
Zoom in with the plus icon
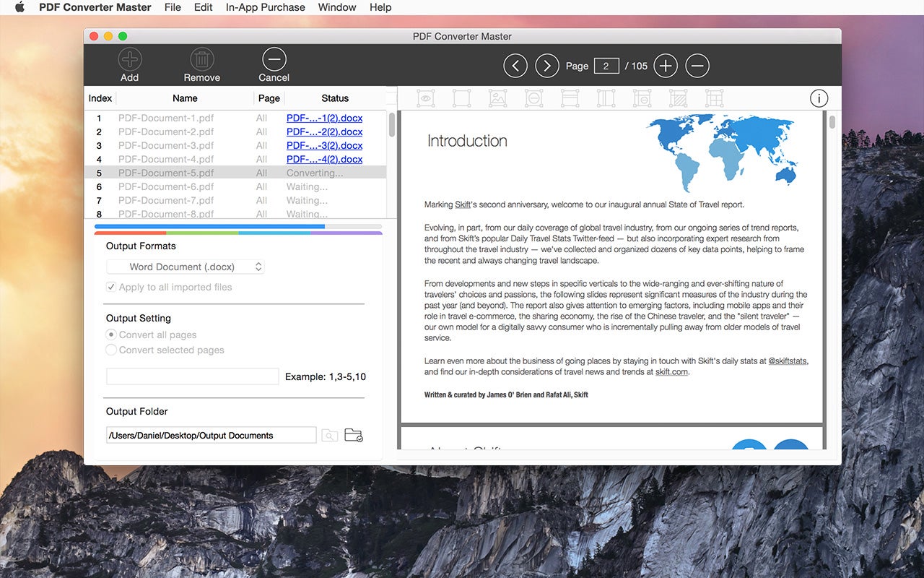pyautogui.click(x=666, y=66)
